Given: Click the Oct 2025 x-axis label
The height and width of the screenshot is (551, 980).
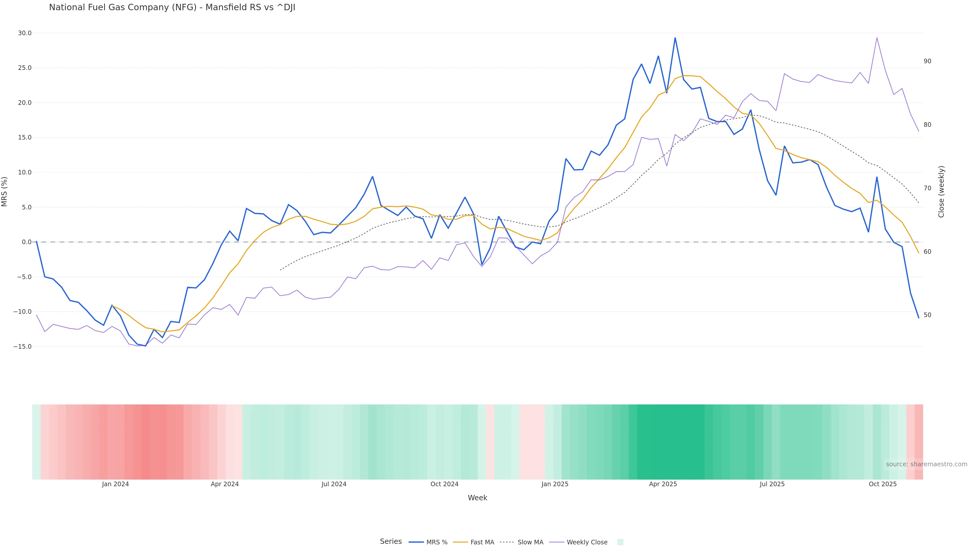Looking at the screenshot, I should (883, 484).
